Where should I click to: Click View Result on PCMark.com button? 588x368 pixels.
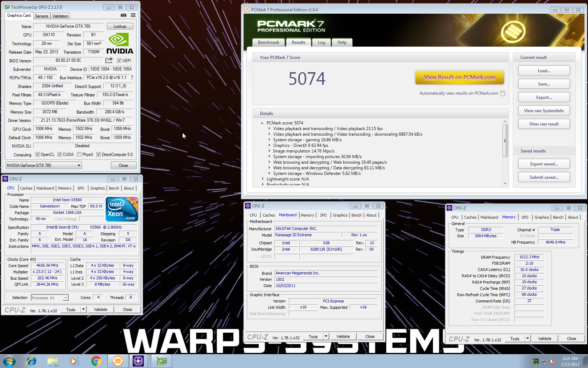tap(460, 77)
